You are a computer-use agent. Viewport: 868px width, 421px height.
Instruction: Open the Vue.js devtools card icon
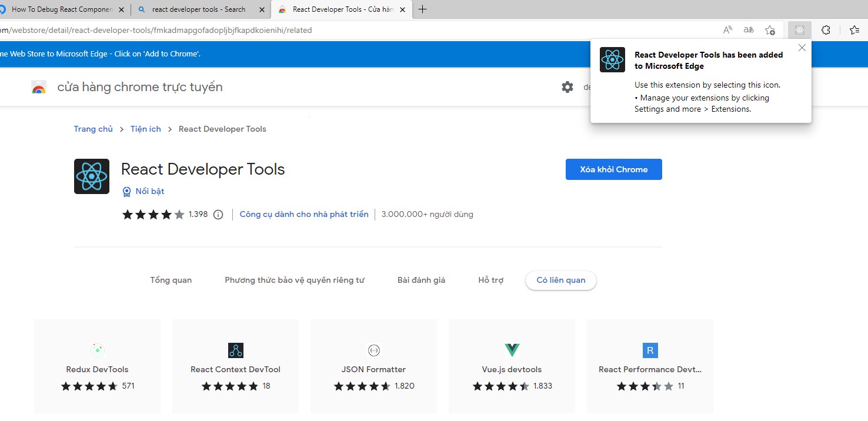512,350
